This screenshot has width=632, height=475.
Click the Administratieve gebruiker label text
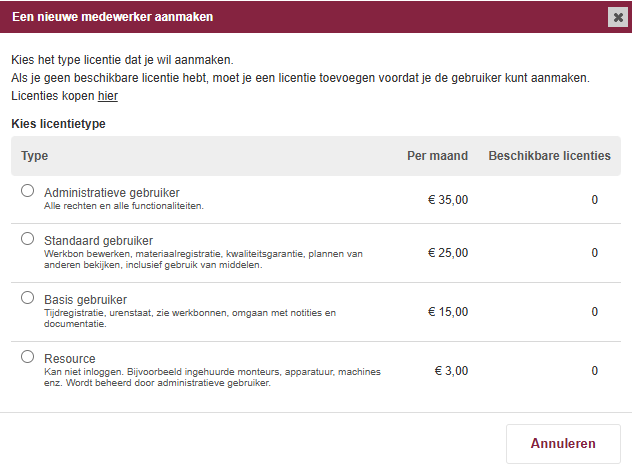point(112,192)
